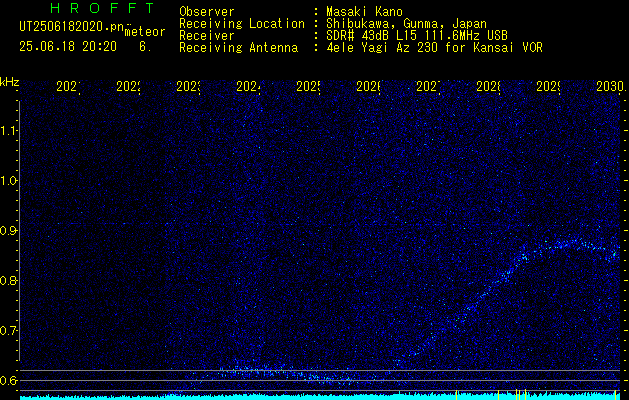Click the 1.0 kHz frequency axis label
This screenshot has width=629, height=400.
coord(9,181)
